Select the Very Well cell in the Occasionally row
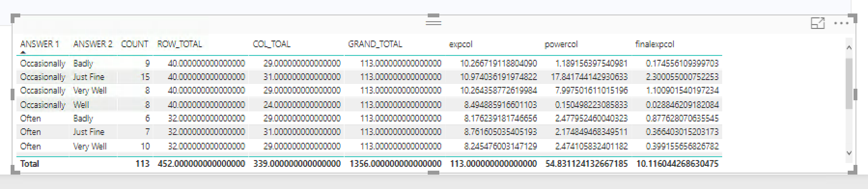This screenshot has height=189, width=868. [x=90, y=91]
